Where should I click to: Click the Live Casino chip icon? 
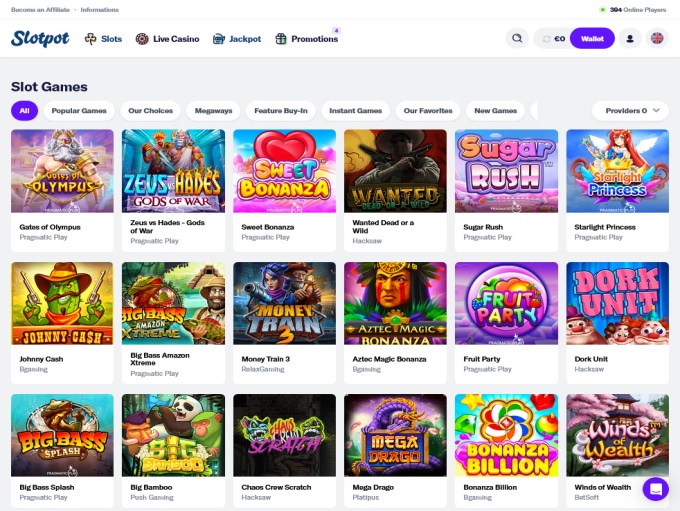142,39
